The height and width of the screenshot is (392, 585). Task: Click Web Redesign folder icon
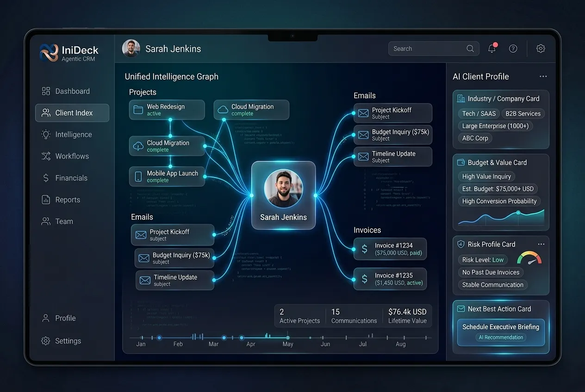(138, 110)
